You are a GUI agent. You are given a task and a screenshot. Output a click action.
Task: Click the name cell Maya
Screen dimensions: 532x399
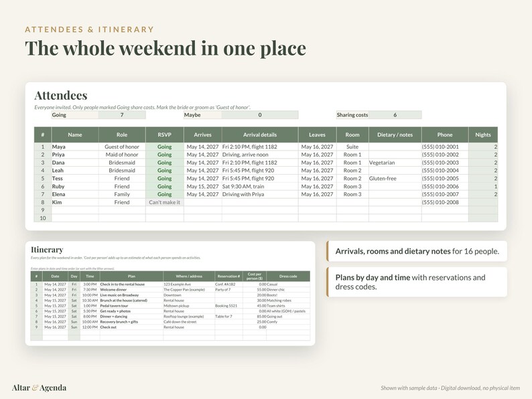tap(75, 147)
